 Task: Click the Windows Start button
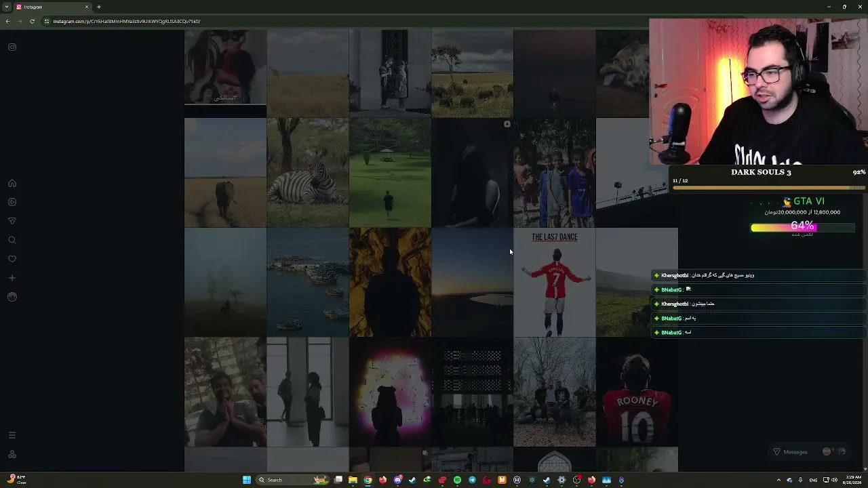247,480
